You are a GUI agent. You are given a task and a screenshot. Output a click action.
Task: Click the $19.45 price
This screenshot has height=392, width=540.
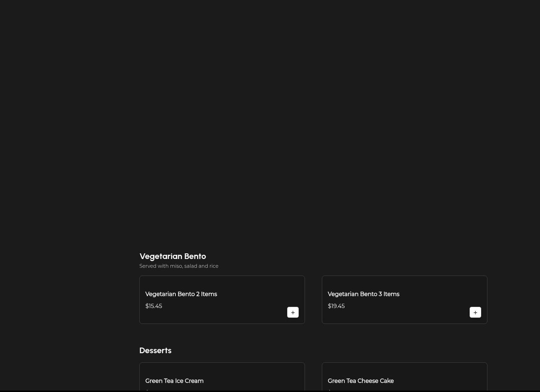pos(336,306)
